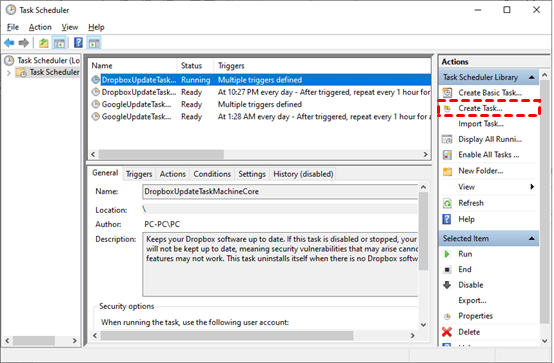554x363 pixels.
Task: Switch to the Actions tab
Action: [x=172, y=174]
